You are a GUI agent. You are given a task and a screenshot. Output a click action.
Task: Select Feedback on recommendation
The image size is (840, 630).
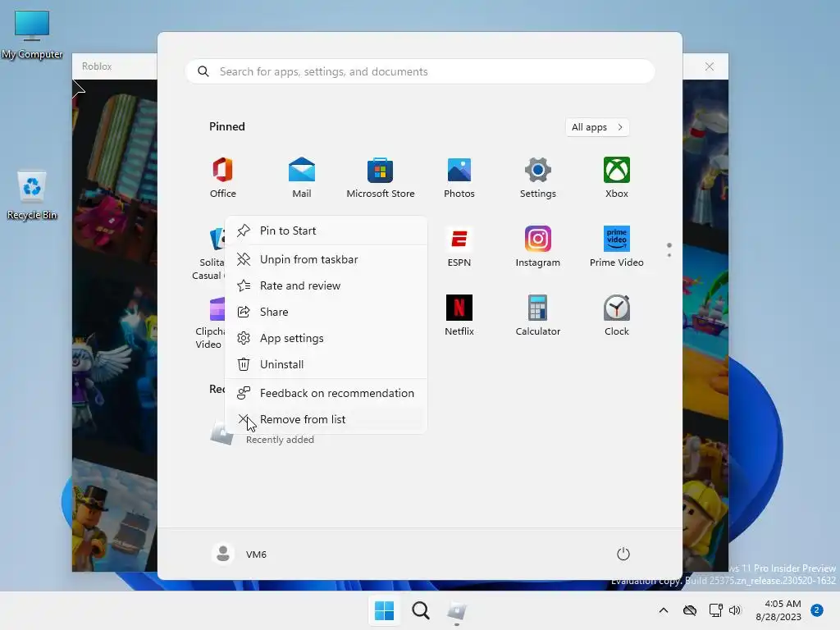[326, 393]
